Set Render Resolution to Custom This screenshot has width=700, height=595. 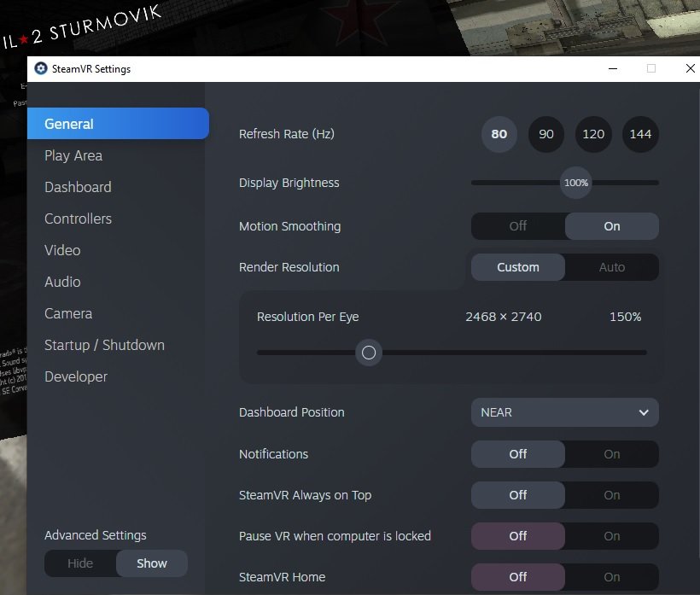(x=518, y=267)
